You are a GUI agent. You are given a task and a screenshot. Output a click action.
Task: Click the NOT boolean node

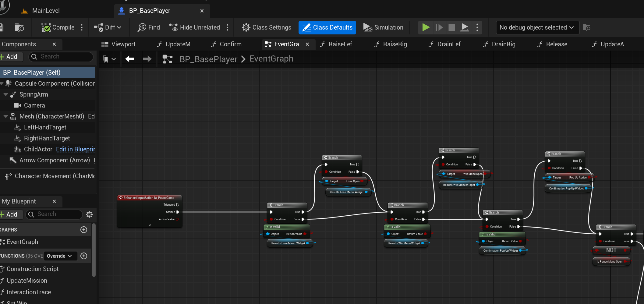coord(611,250)
